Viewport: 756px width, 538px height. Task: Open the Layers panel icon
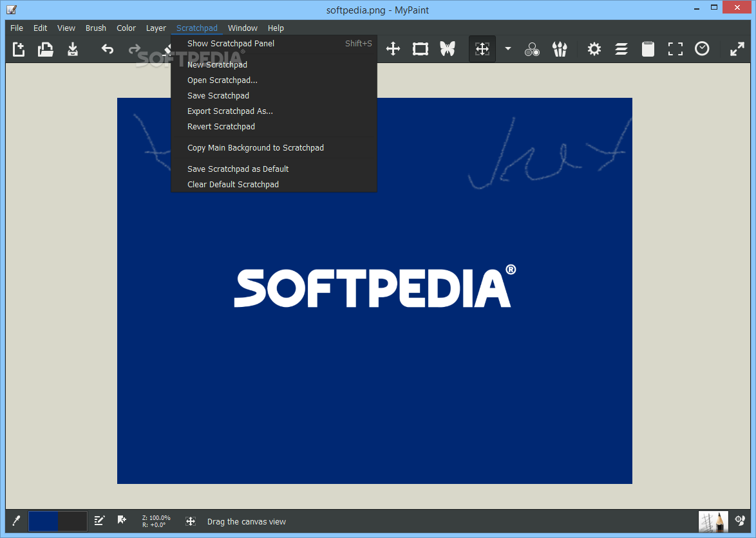coord(621,49)
